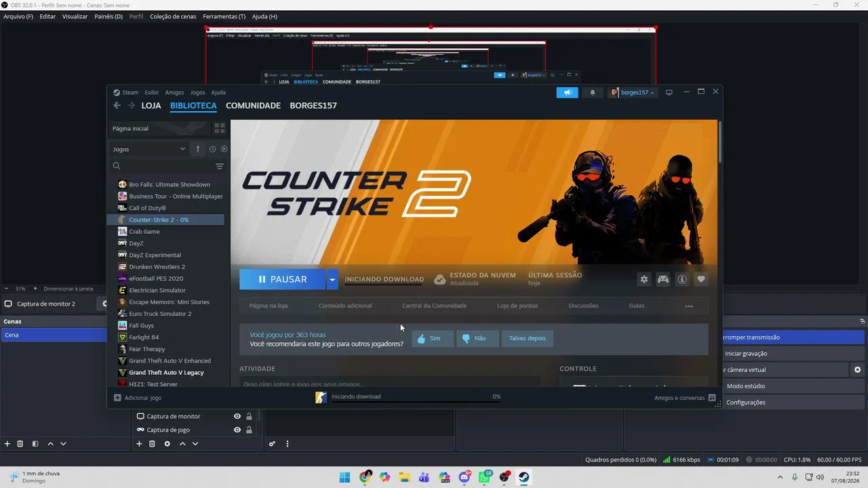Open the Jogos library filter dropdown
This screenshot has height=488, width=868.
[x=149, y=149]
